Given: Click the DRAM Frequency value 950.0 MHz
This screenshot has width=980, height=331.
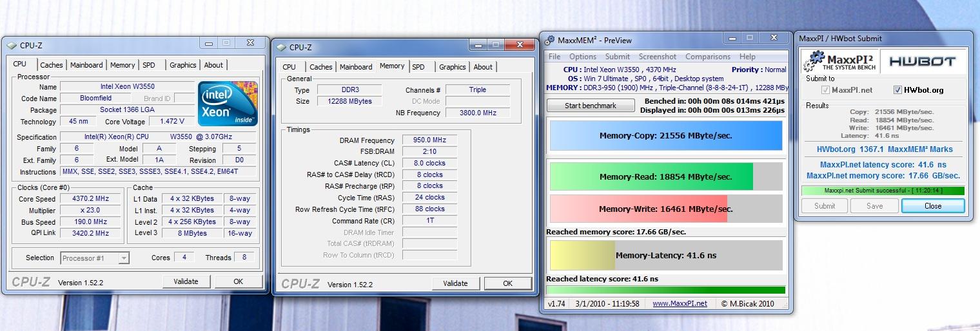Looking at the screenshot, I should tap(429, 140).
